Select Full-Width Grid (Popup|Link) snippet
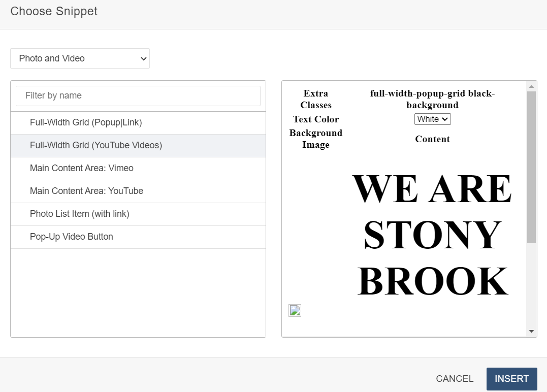 click(x=86, y=122)
